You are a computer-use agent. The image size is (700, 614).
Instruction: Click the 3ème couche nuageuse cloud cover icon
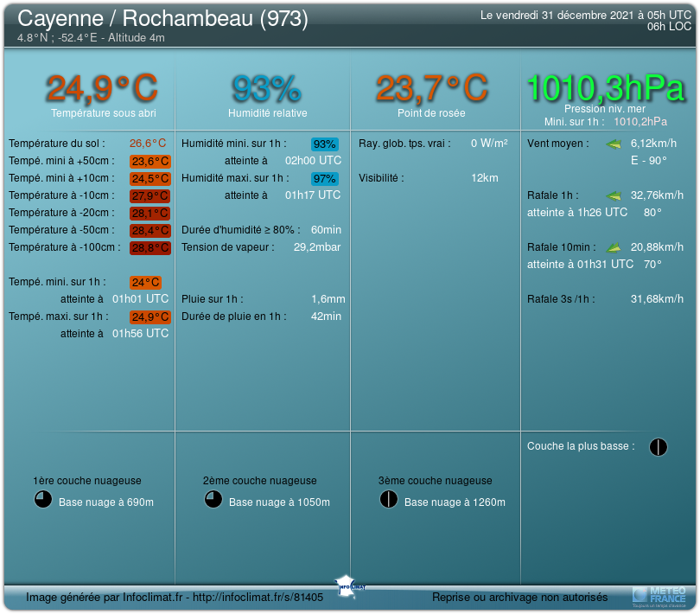pyautogui.click(x=388, y=500)
